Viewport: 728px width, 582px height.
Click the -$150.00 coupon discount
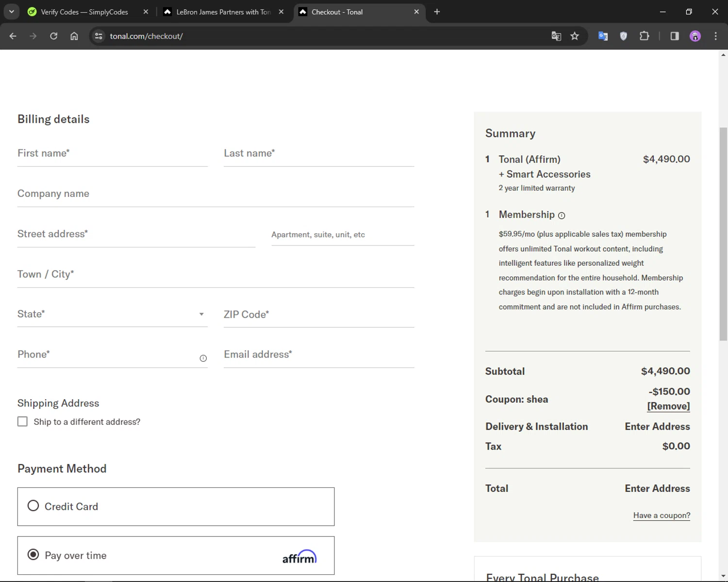point(669,391)
